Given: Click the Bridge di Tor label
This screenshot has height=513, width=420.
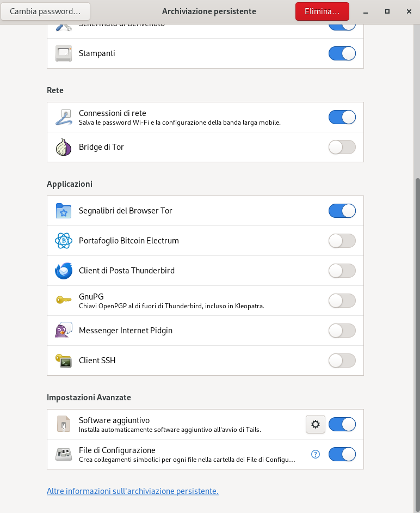Looking at the screenshot, I should 101,147.
